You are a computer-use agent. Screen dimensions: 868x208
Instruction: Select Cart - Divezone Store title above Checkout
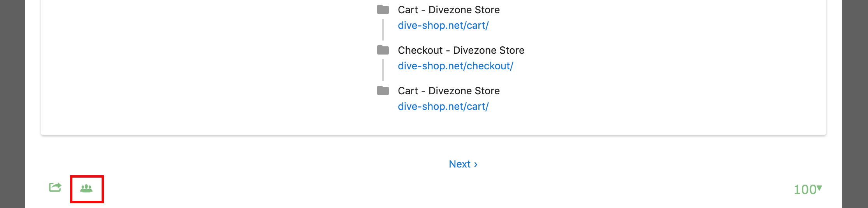click(x=448, y=10)
